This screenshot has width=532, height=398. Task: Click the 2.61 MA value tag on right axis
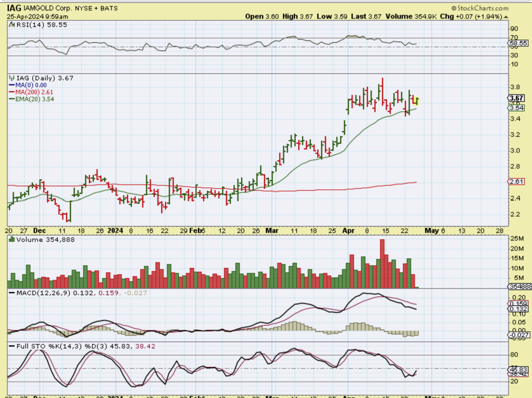pyautogui.click(x=517, y=182)
